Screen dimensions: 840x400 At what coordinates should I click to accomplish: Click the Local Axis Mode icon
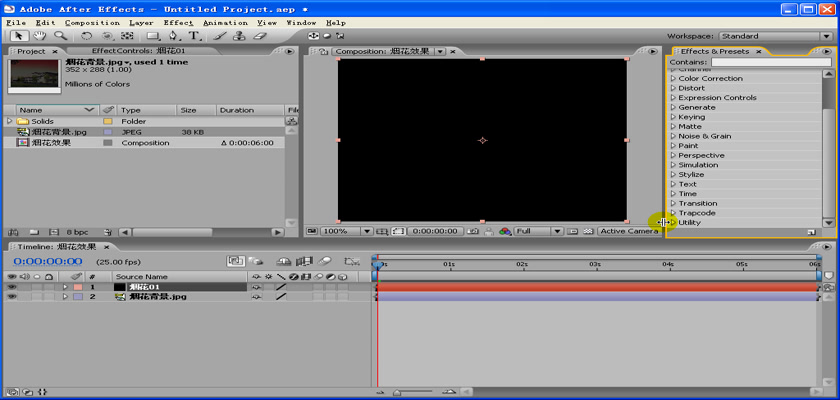pyautogui.click(x=313, y=36)
